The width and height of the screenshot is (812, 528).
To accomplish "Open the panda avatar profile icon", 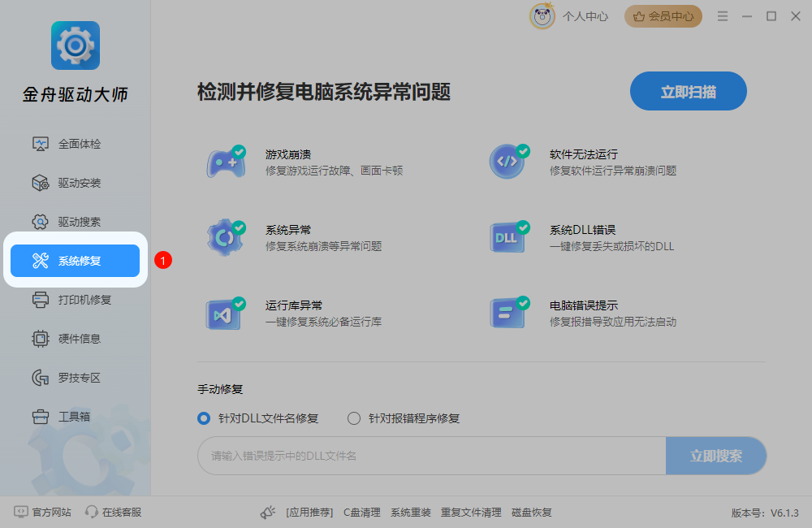I will point(542,16).
